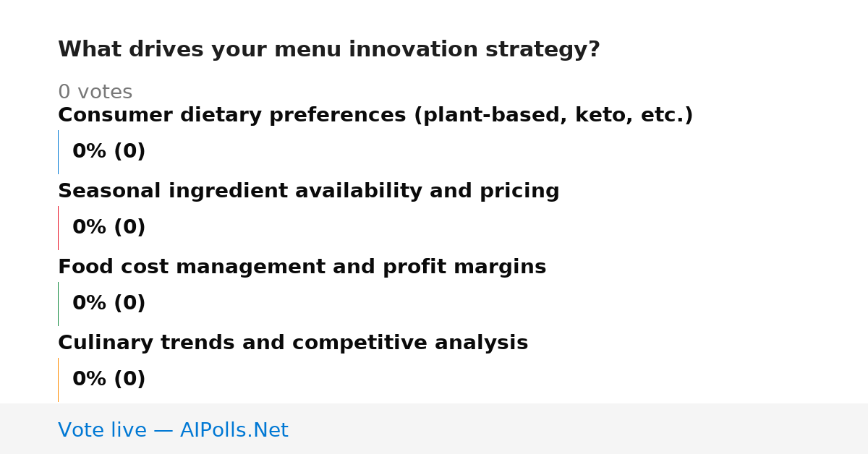Screen dimensions: 868x454
Task: Select the Consumer dietary preferences option
Action: [375, 116]
